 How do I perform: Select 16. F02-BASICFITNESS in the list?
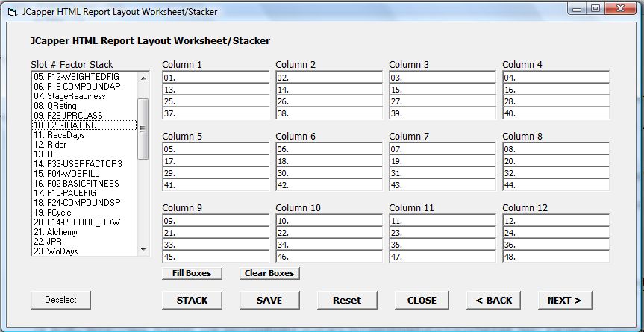point(84,184)
